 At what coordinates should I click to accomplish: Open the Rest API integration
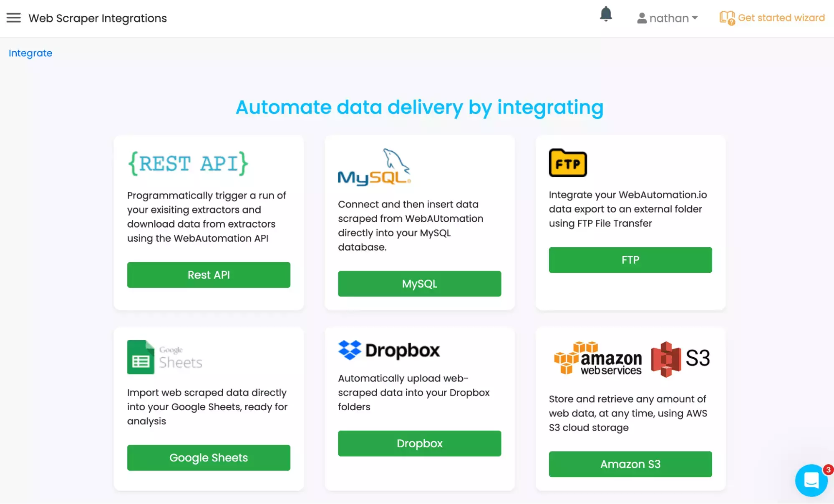pos(209,275)
